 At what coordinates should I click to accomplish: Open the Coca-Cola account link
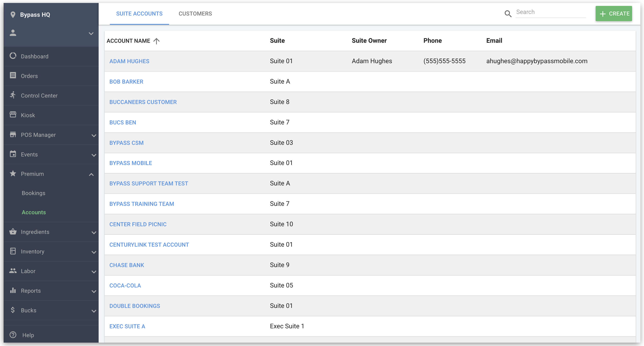125,286
